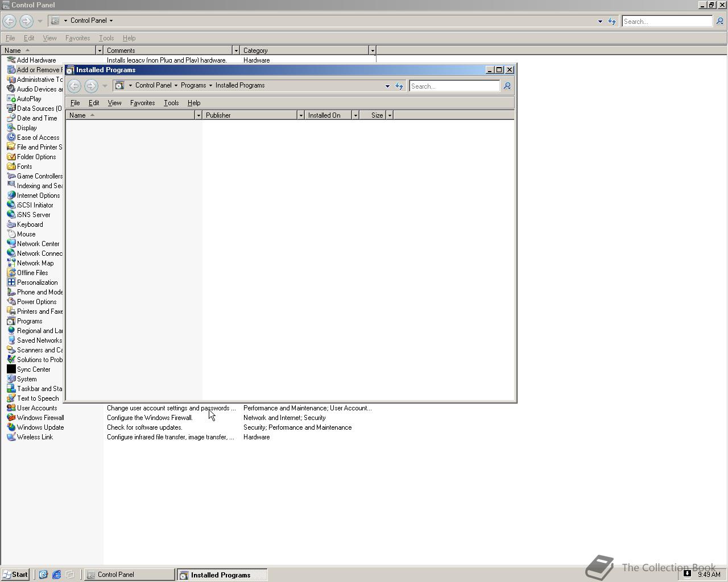Image resolution: width=728 pixels, height=582 pixels.
Task: Open the Programs icon
Action: [x=11, y=321]
